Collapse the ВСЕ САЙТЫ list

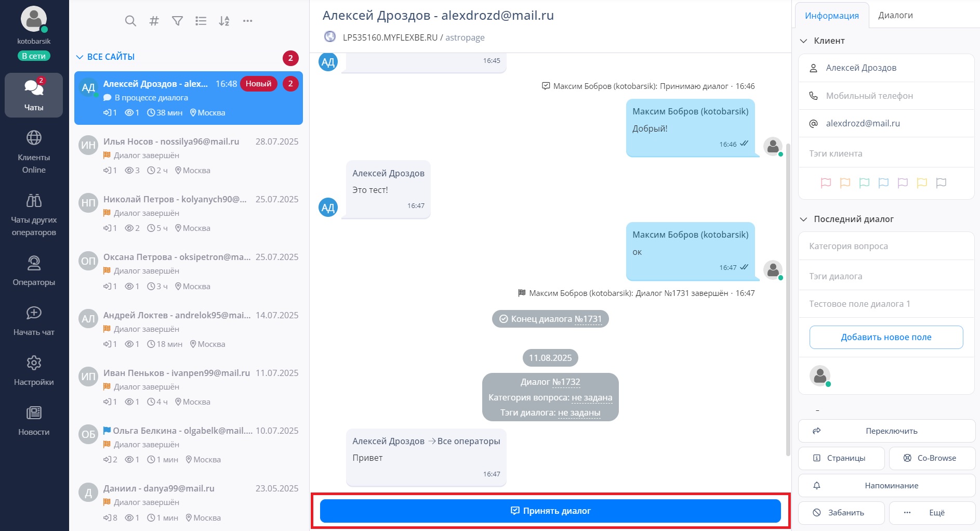pyautogui.click(x=80, y=57)
